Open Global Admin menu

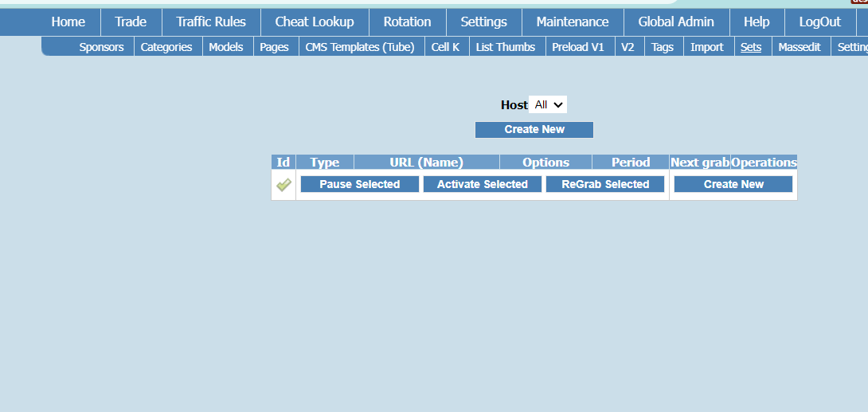(676, 22)
